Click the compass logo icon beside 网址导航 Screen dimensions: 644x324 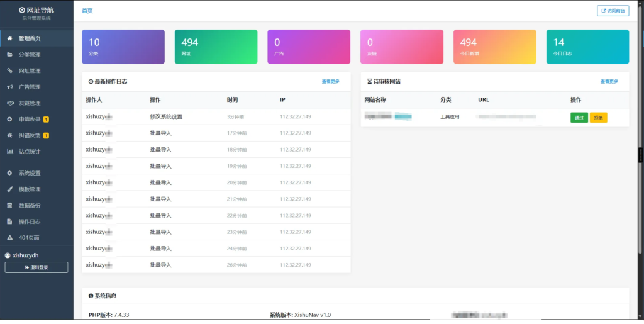tap(22, 10)
